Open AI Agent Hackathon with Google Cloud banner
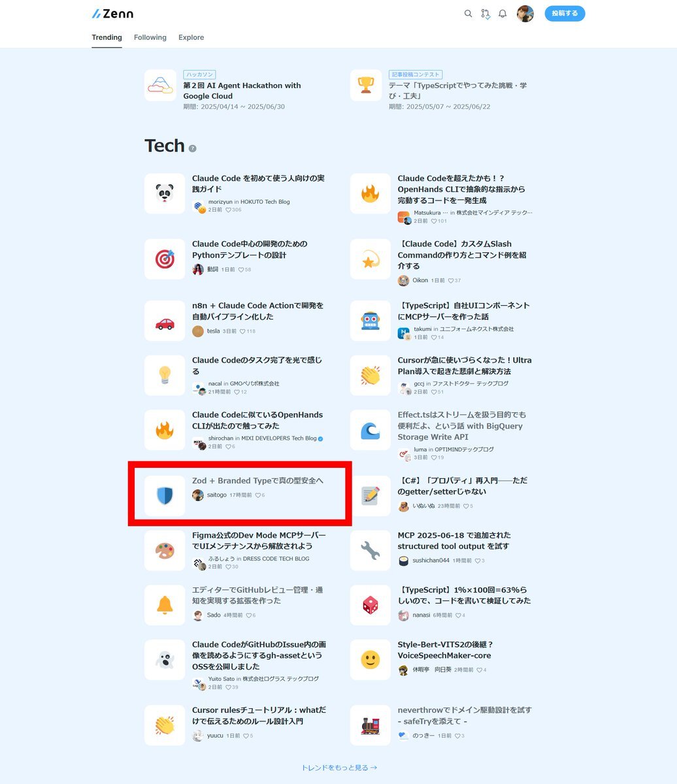 point(226,90)
